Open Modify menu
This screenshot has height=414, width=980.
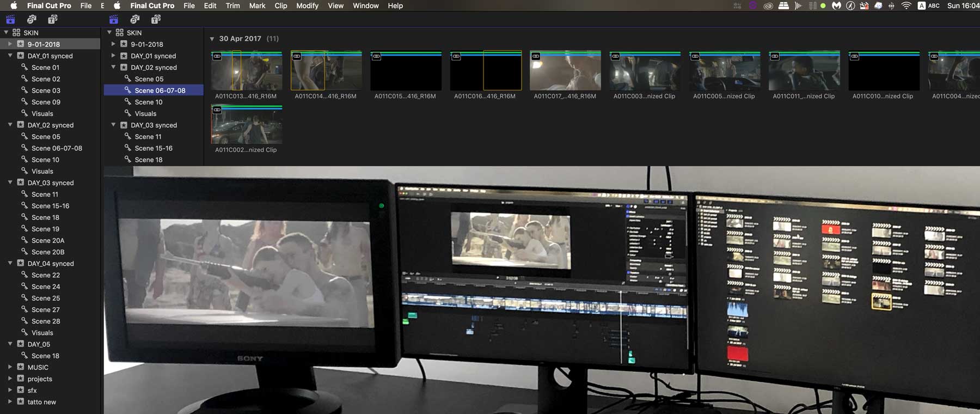(x=307, y=5)
